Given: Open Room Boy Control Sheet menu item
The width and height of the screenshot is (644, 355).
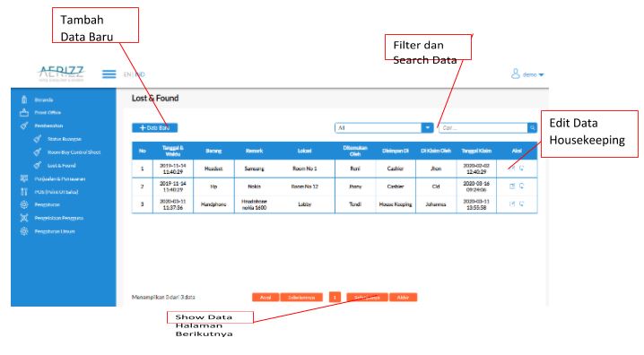Looking at the screenshot, I should click(74, 152).
